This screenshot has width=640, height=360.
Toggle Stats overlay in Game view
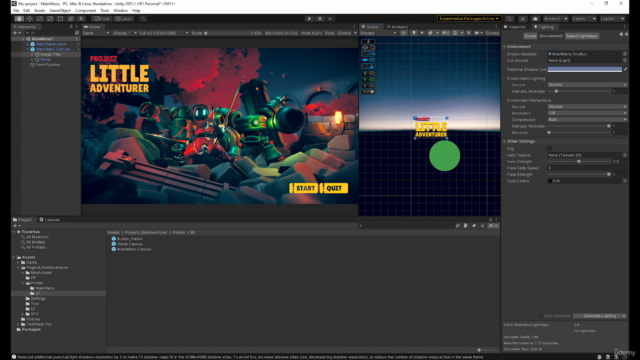coord(329,33)
